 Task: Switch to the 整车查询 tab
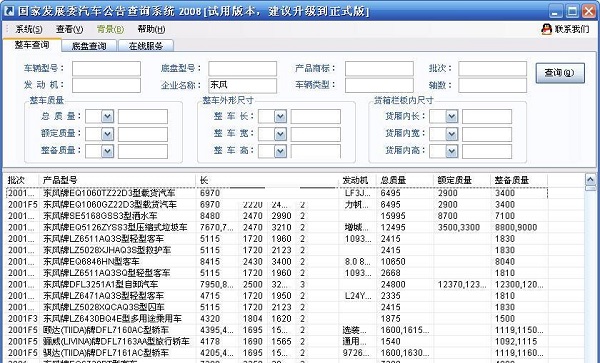click(x=32, y=45)
